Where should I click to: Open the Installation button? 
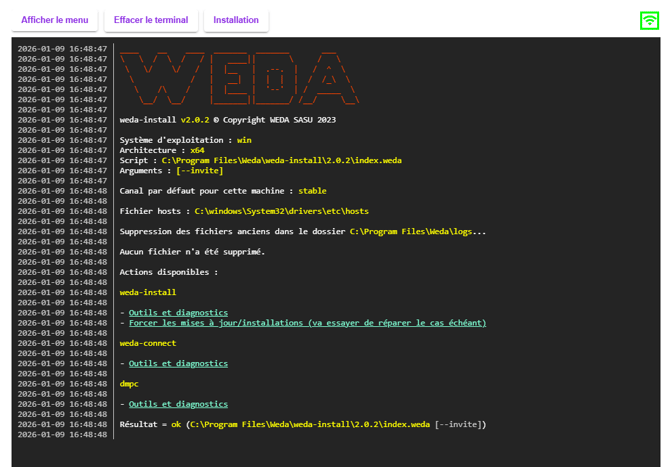coord(236,20)
